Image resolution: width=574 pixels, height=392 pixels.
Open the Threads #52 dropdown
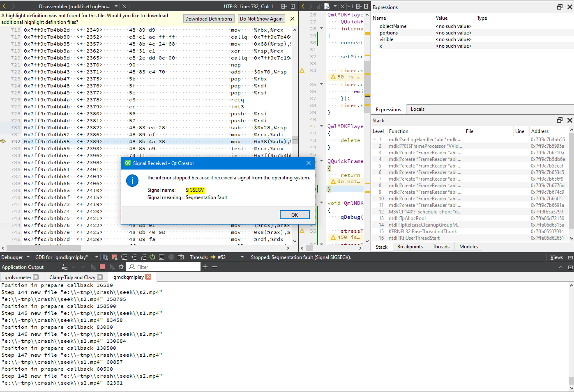[x=227, y=257]
